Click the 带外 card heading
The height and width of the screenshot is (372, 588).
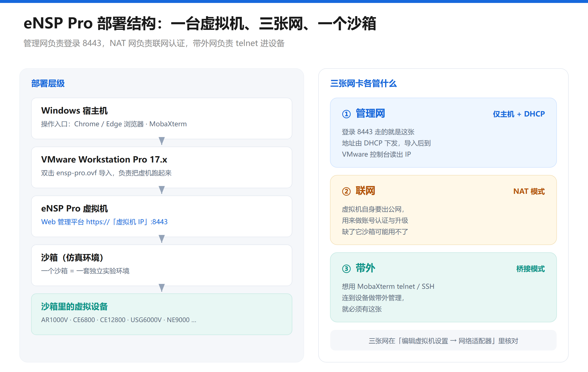point(365,268)
